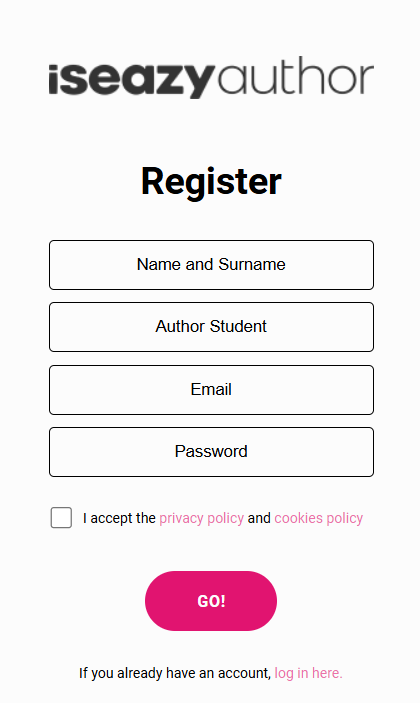Open the cookies policy link
420x703 pixels.
(x=319, y=518)
